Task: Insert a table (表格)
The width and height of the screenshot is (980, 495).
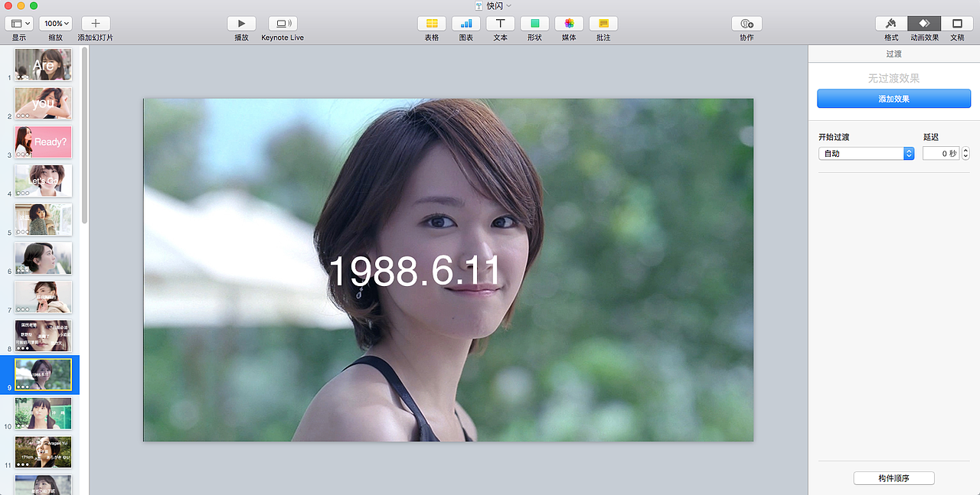Action: click(x=432, y=24)
